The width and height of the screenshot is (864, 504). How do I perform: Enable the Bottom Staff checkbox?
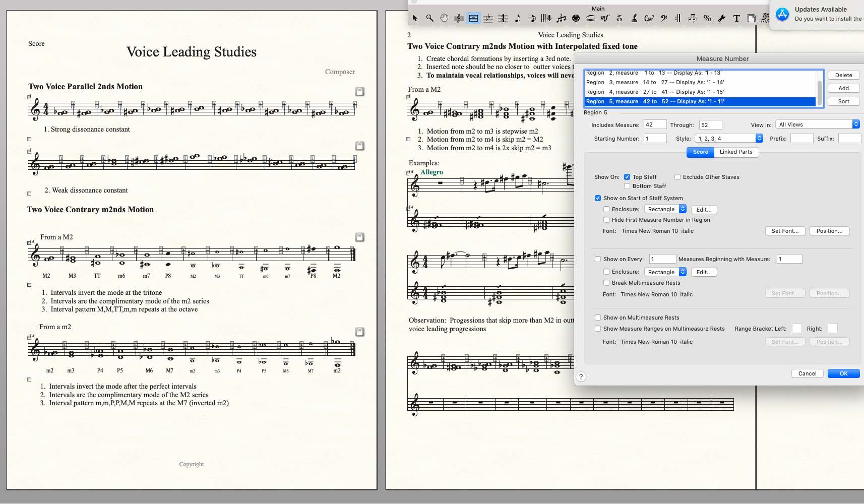[627, 186]
